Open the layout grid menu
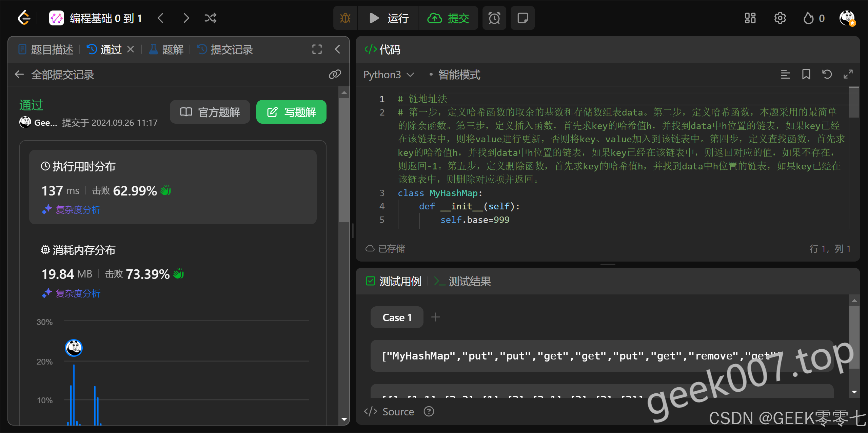 tap(750, 18)
